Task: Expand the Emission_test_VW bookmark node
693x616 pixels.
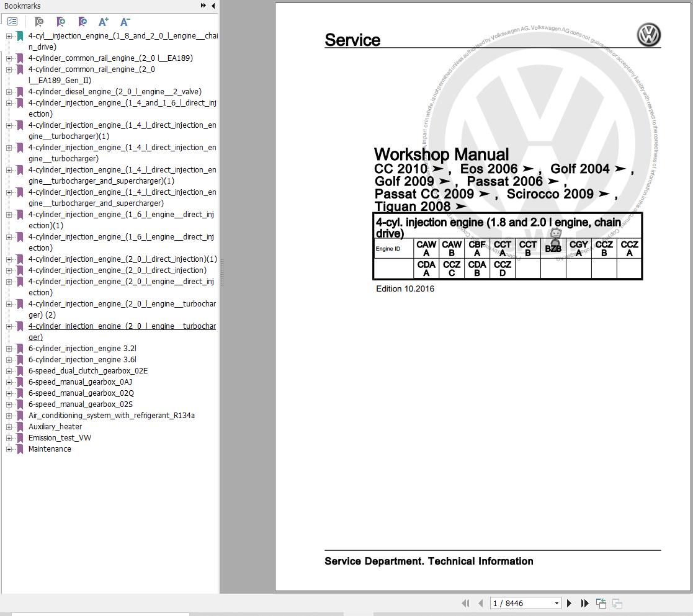Action: [9, 438]
